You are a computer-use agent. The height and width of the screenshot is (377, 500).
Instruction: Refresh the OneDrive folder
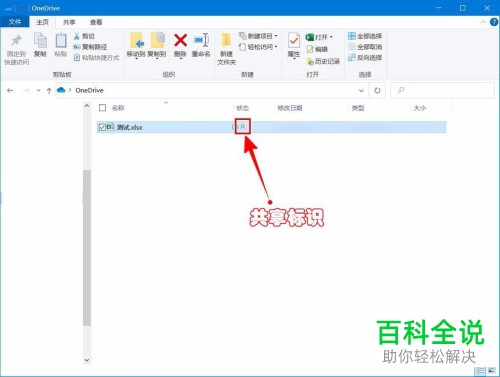point(377,90)
